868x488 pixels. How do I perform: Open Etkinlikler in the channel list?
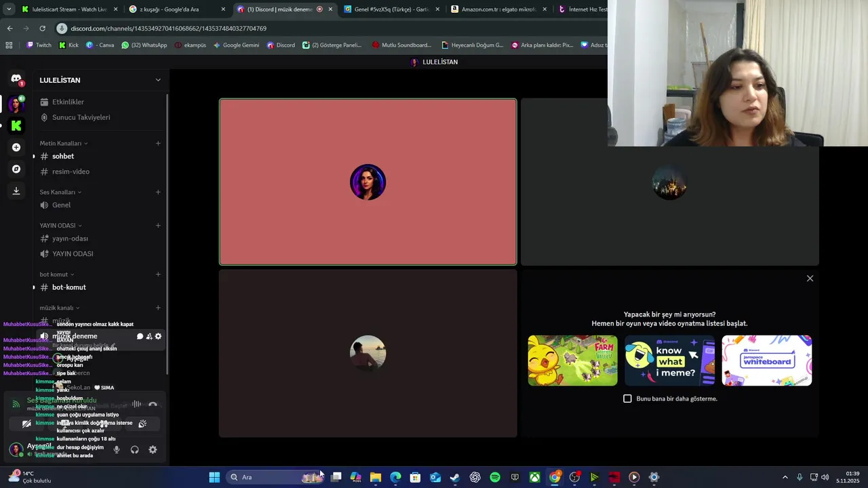coord(100,102)
